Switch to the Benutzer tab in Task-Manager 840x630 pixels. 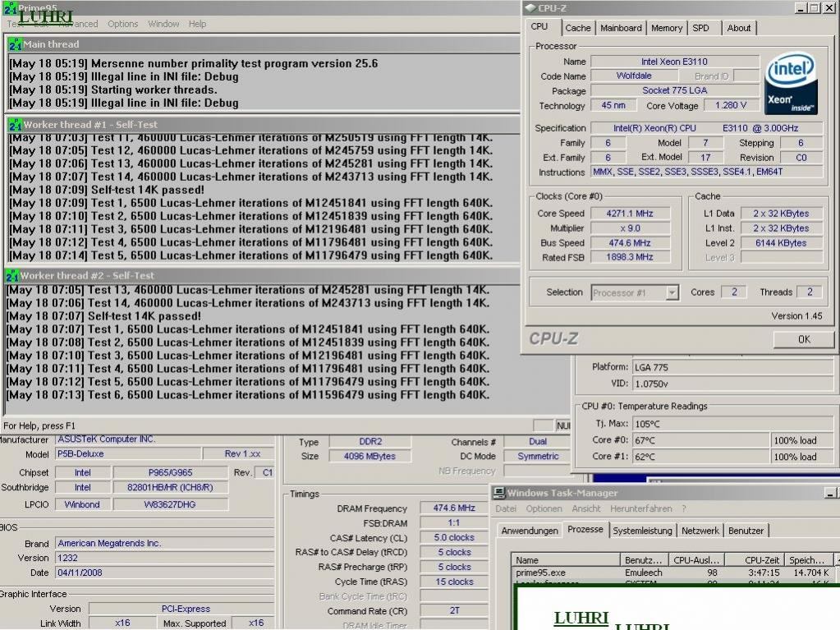pyautogui.click(x=746, y=531)
